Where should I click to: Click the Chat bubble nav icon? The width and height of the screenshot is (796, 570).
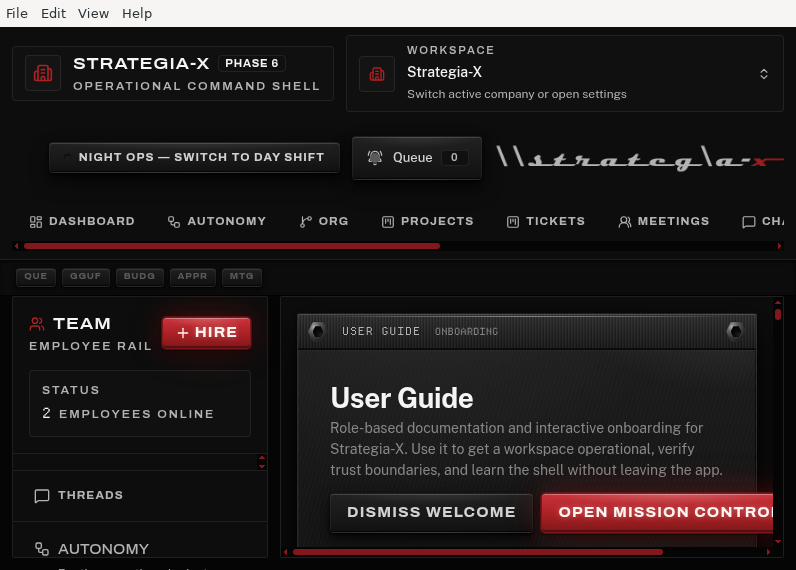point(749,222)
